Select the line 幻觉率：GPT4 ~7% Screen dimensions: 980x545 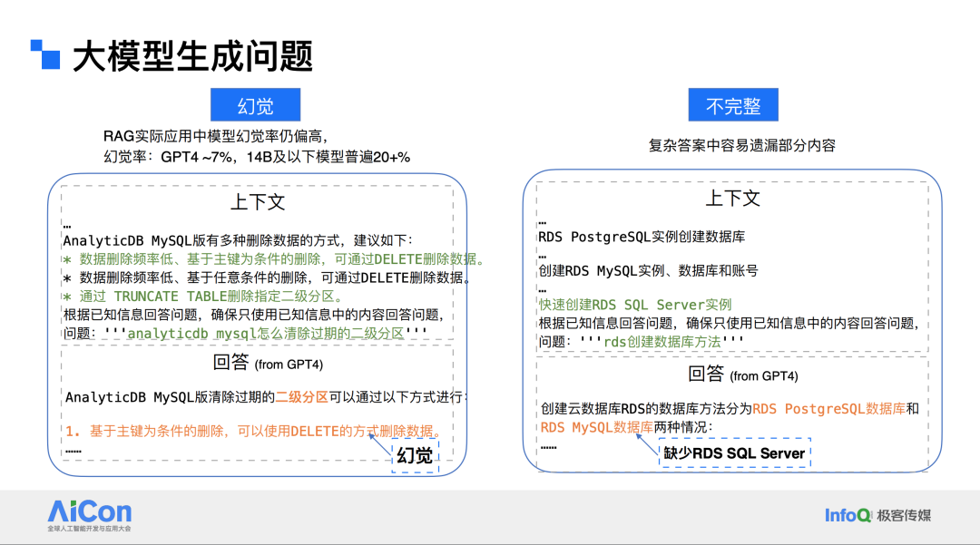pos(256,157)
